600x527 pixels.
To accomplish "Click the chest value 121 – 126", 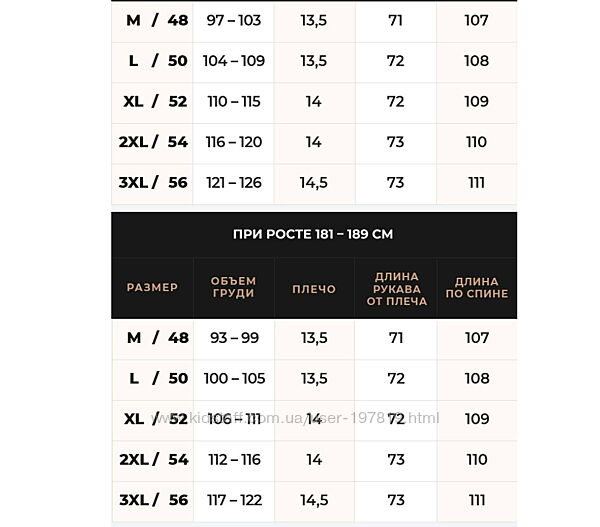I will pos(233,182).
